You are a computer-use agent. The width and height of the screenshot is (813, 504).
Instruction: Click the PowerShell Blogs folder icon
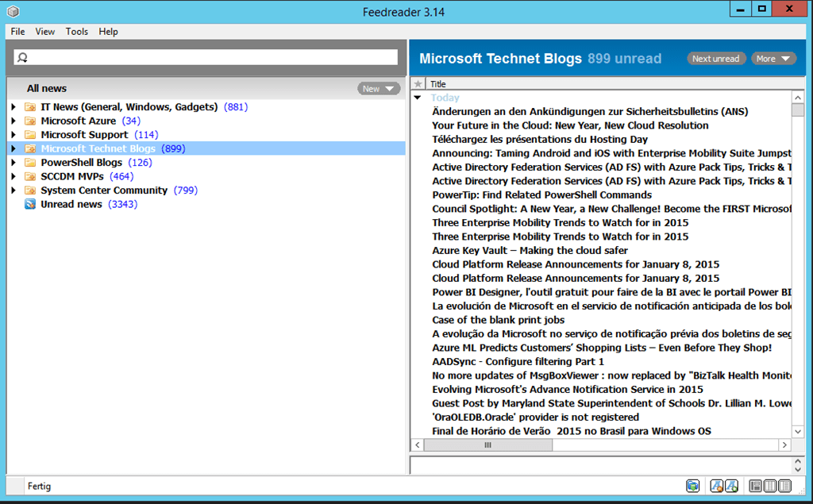(30, 163)
